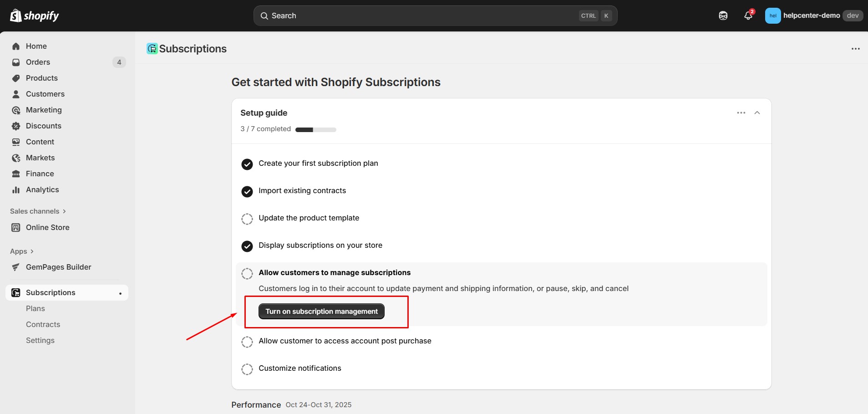The height and width of the screenshot is (414, 868).
Task: Check off the 'Customize notifications' step
Action: click(247, 369)
